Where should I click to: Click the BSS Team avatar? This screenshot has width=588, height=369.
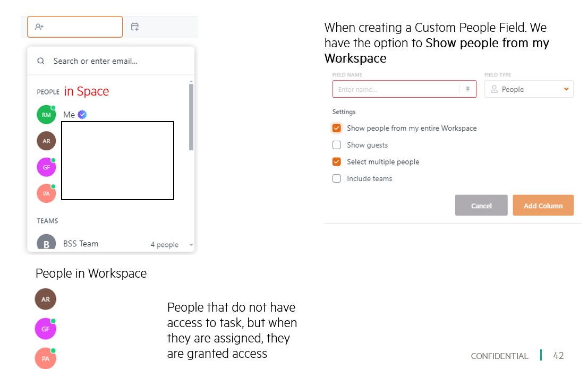tap(46, 243)
